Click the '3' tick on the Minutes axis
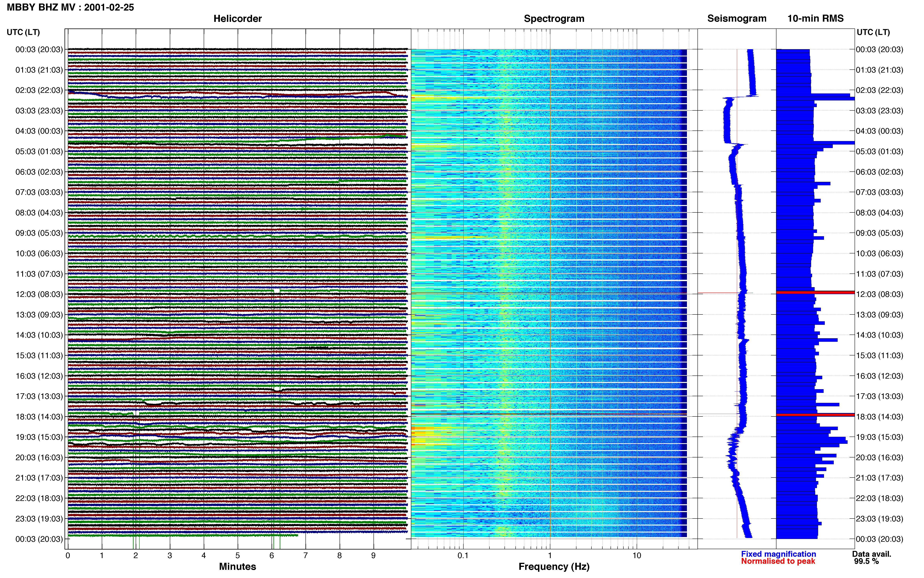 coord(170,555)
